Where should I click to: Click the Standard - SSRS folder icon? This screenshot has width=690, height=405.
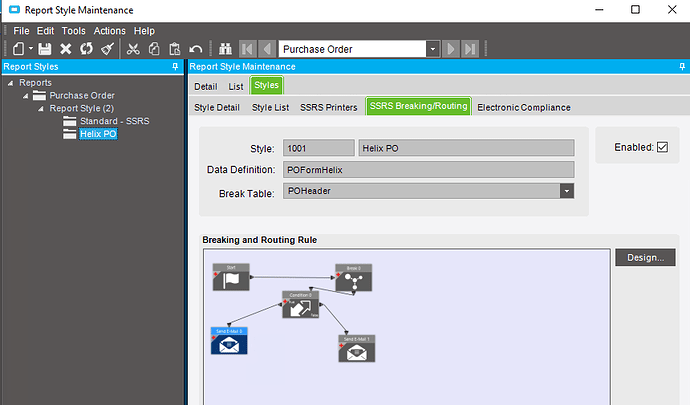pyautogui.click(x=70, y=121)
